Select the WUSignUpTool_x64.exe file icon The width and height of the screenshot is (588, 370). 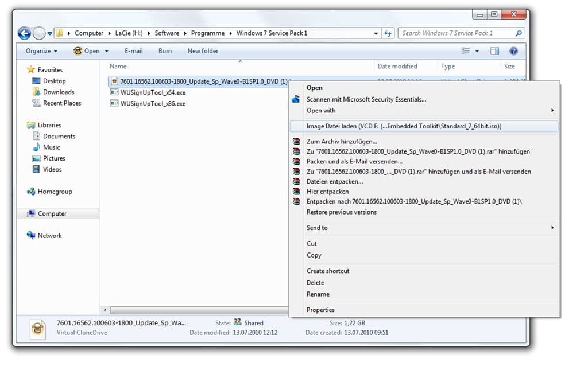pos(114,92)
